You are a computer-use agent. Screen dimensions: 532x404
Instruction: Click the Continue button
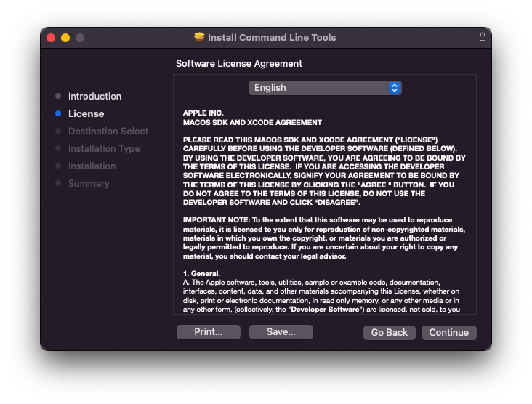449,332
